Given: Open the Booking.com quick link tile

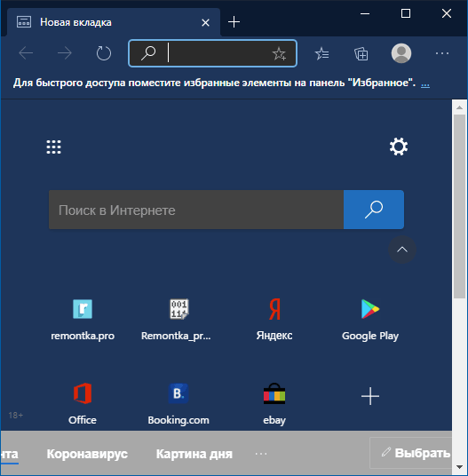Looking at the screenshot, I should [178, 404].
